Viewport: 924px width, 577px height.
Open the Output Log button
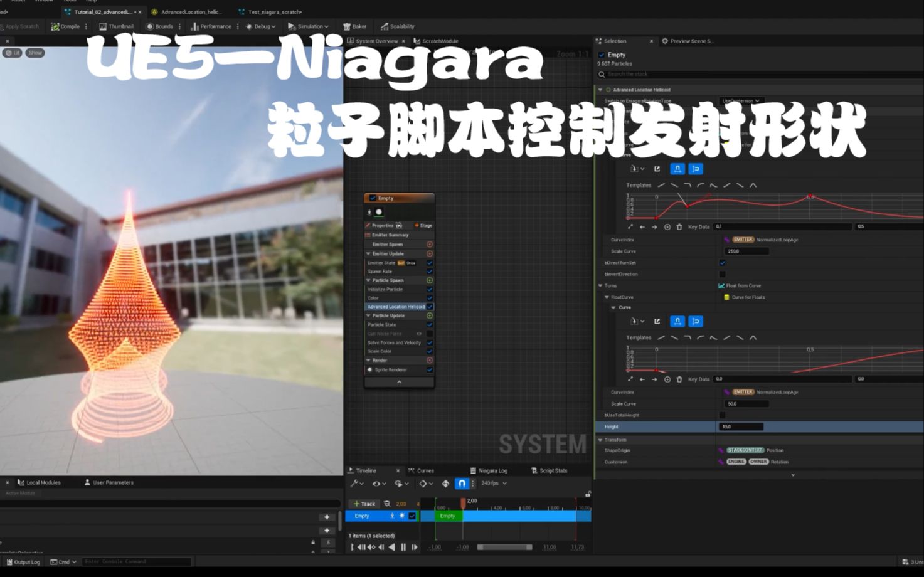[x=23, y=562]
